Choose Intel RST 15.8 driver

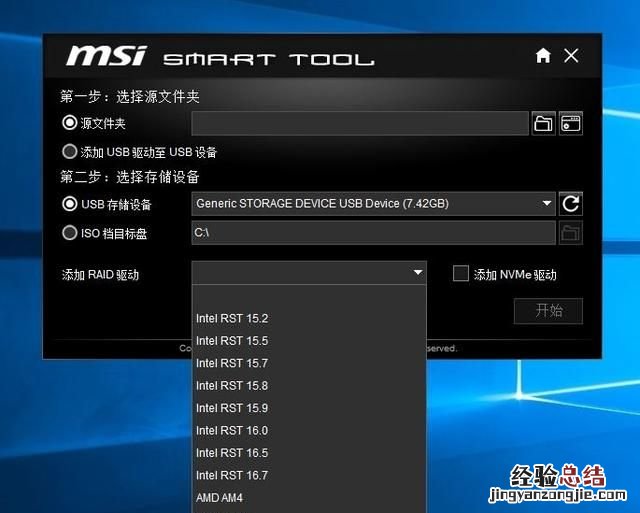[309, 386]
